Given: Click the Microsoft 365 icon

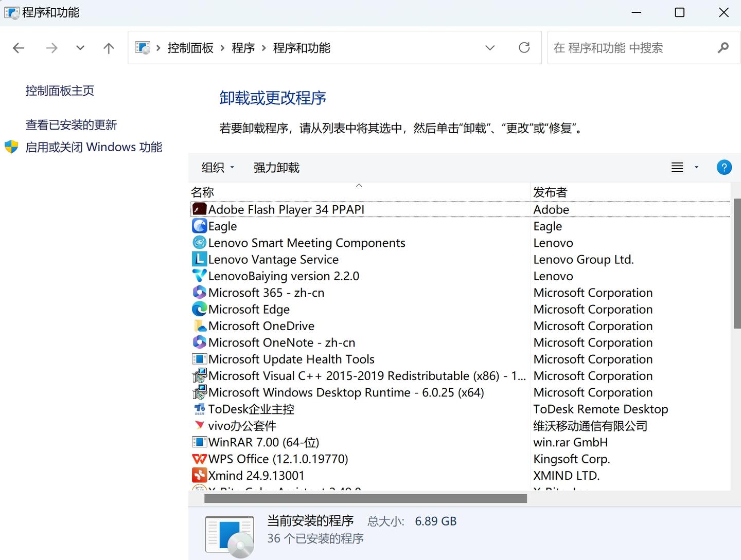Looking at the screenshot, I should (199, 292).
